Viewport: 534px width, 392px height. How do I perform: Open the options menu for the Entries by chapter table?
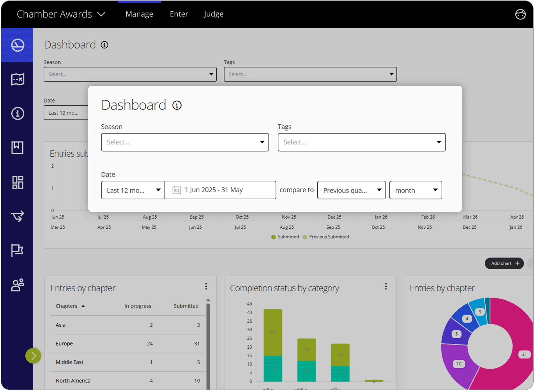[206, 287]
